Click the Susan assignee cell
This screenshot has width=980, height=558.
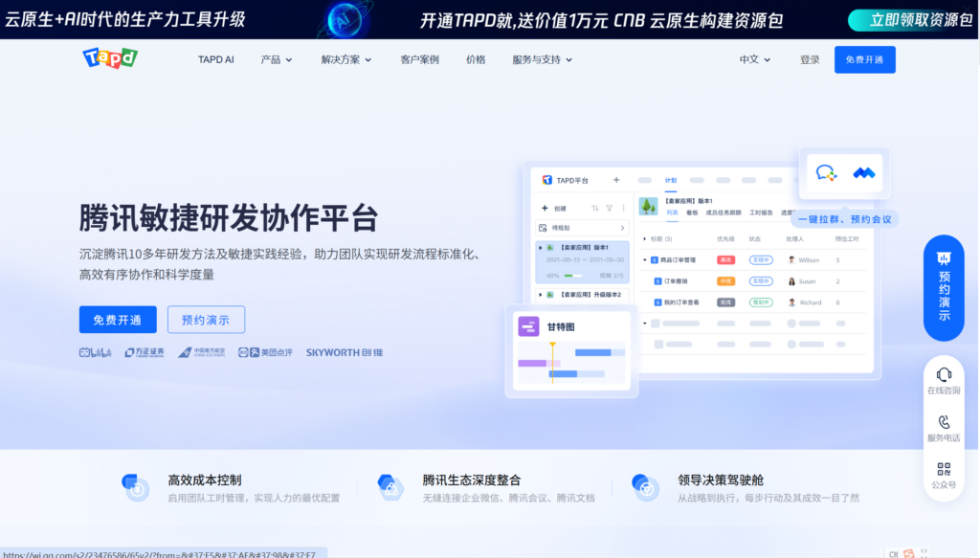coord(802,281)
